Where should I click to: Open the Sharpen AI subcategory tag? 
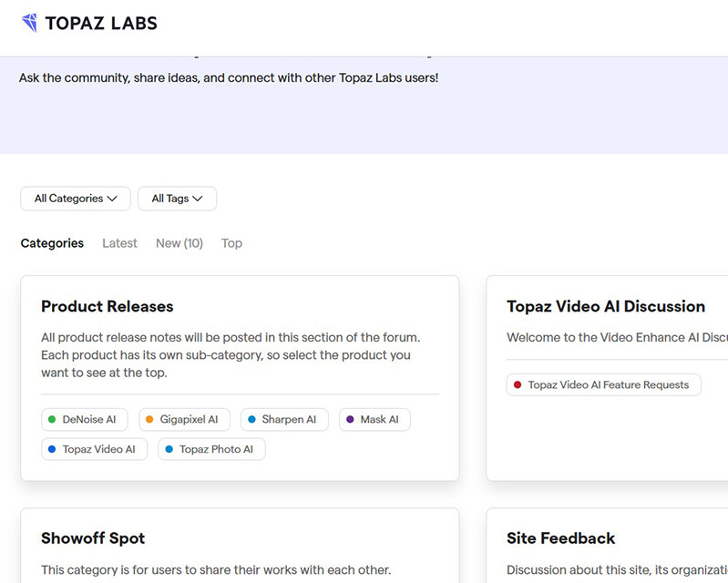point(284,420)
